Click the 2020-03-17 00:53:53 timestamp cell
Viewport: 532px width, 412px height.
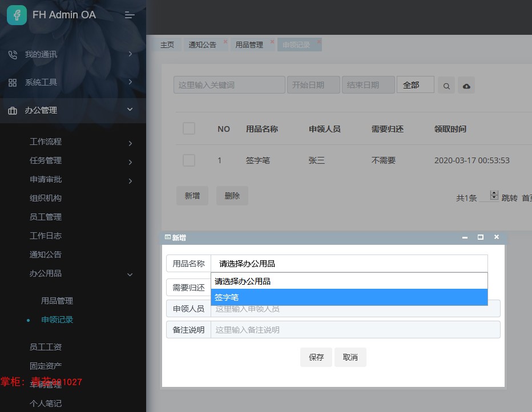click(472, 160)
